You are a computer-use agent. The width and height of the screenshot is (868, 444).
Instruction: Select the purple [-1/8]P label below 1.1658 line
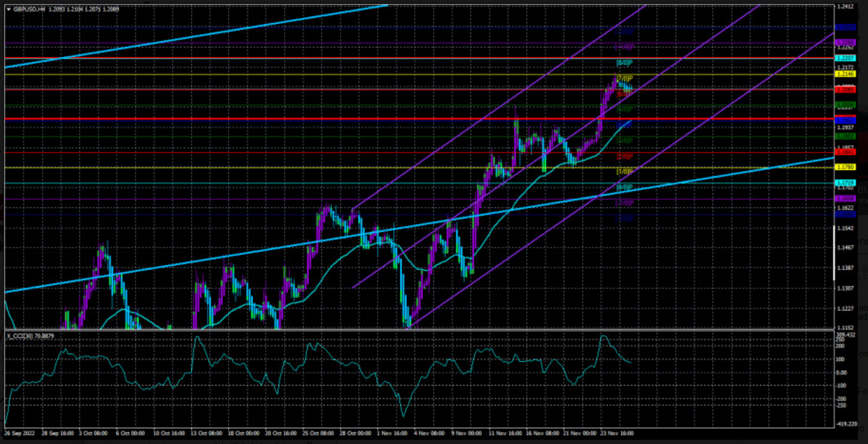point(624,204)
